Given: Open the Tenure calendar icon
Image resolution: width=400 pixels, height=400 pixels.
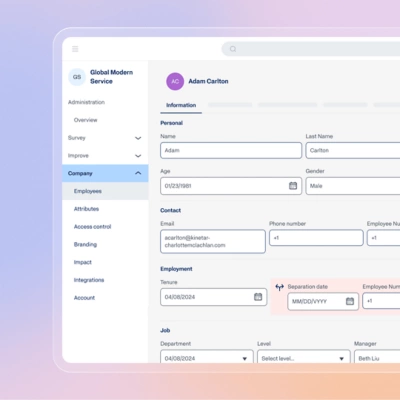Looking at the screenshot, I should tap(258, 297).
